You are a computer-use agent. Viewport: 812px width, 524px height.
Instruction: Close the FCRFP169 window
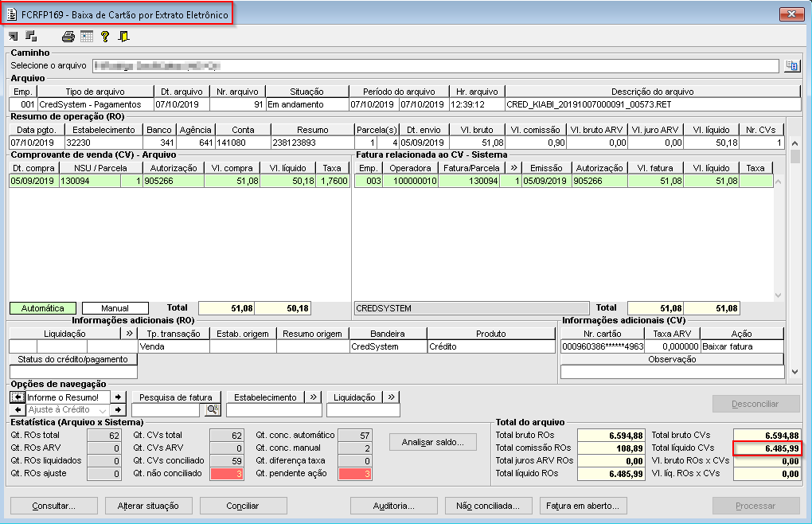coord(791,14)
